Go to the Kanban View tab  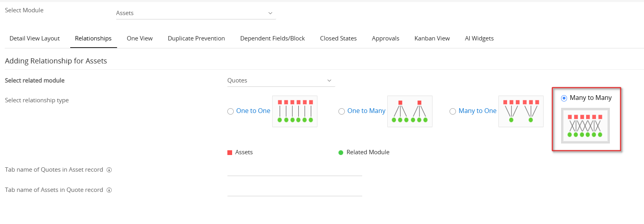coord(432,38)
